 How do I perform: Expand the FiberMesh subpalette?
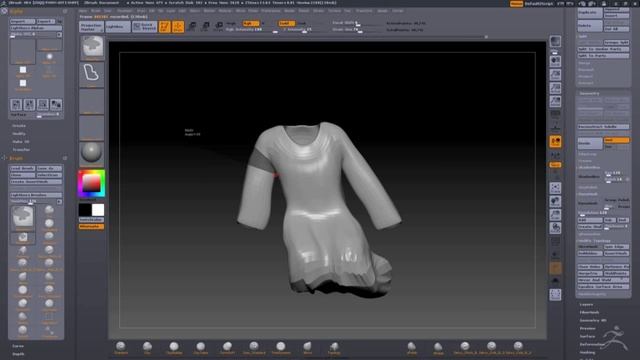[x=589, y=312]
